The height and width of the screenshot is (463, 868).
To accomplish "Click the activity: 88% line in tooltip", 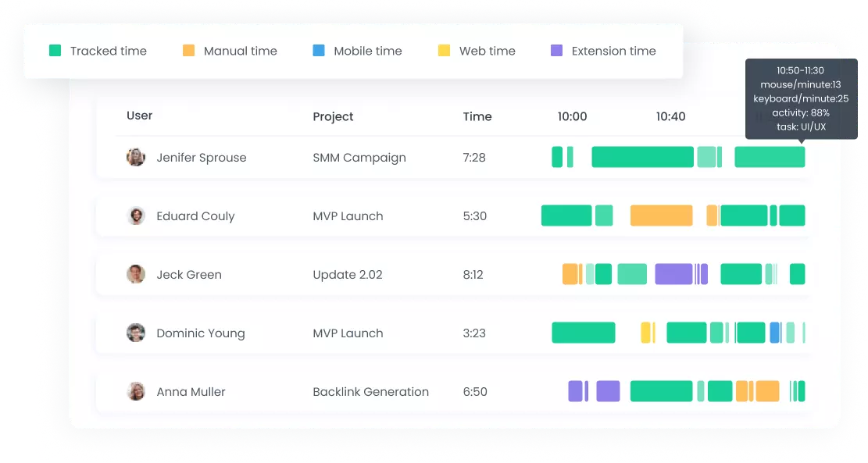I will 801,113.
